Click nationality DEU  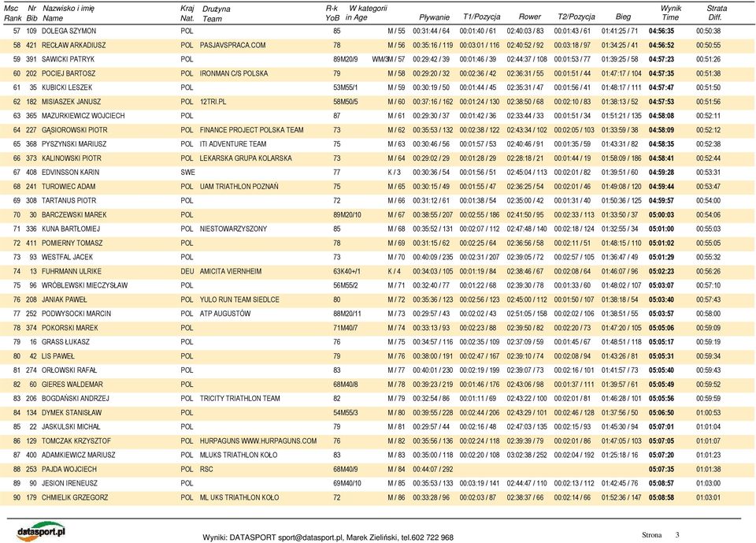click(187, 271)
